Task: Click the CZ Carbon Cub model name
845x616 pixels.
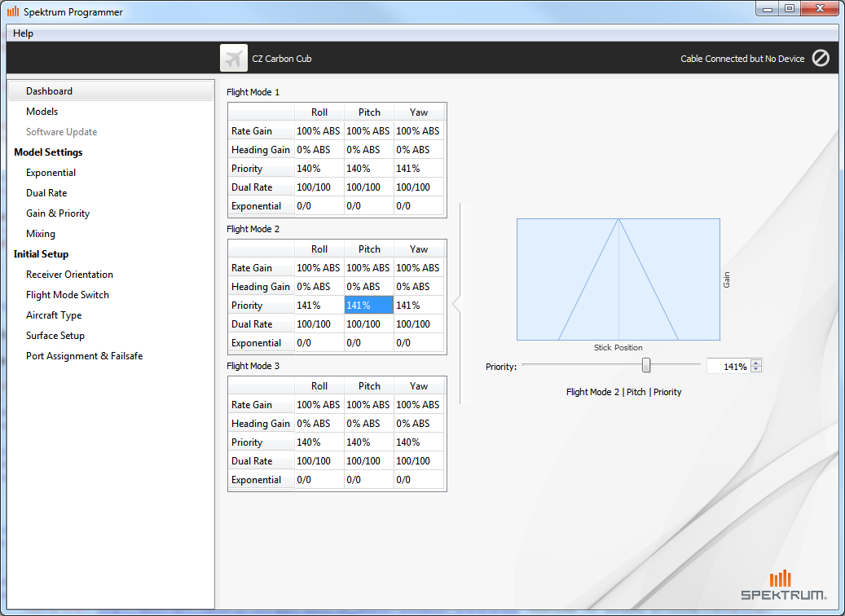Action: 282,59
